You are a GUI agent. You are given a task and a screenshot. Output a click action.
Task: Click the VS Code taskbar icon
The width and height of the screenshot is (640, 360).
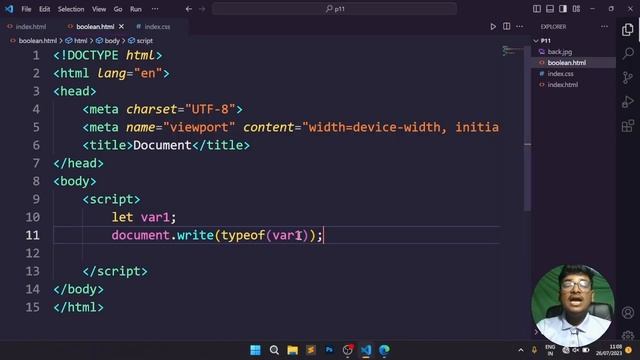coord(366,350)
